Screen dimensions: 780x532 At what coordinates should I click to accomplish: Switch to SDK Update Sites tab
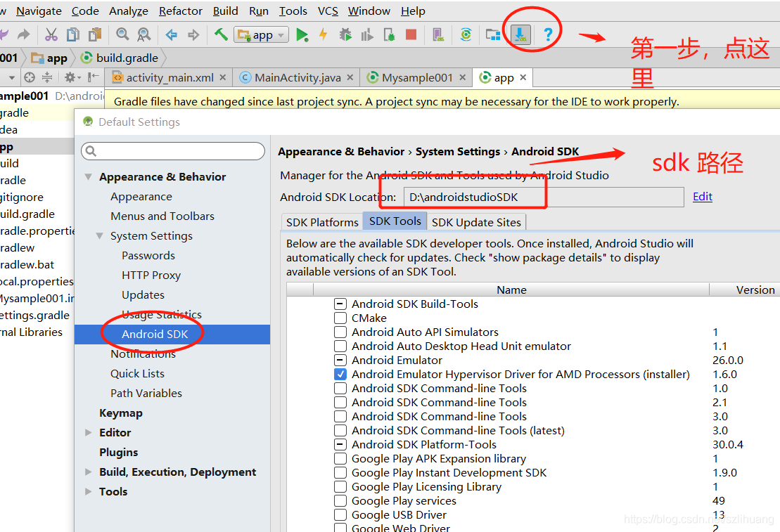(x=476, y=222)
